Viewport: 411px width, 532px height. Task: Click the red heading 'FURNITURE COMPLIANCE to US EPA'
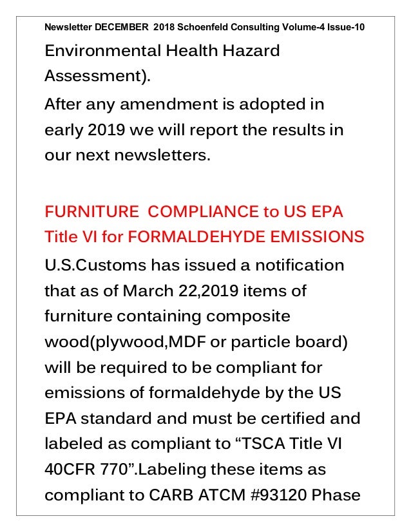(x=194, y=212)
